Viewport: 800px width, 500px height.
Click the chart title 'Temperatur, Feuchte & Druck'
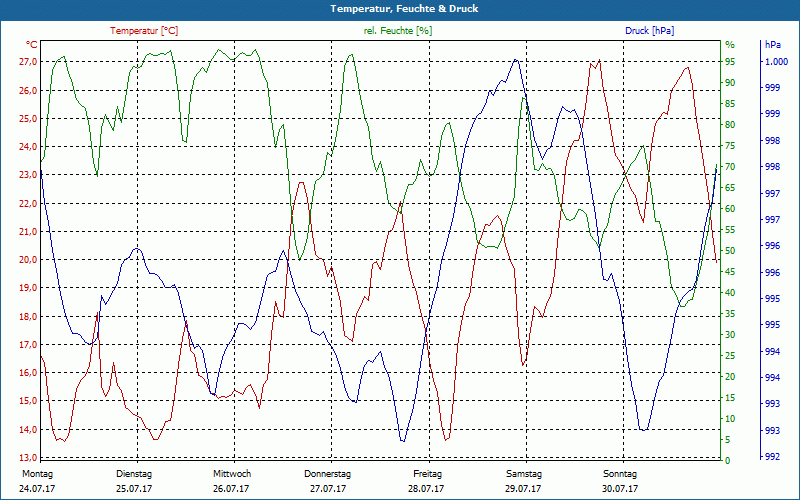tap(404, 9)
